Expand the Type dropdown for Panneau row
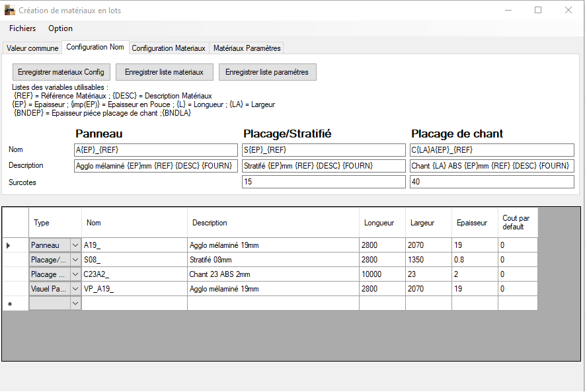 [x=75, y=245]
